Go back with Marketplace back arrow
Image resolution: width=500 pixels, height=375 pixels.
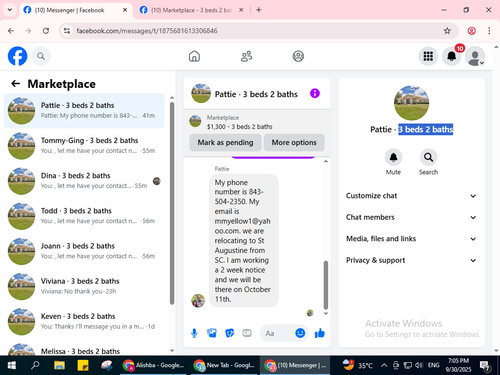pyautogui.click(x=16, y=84)
